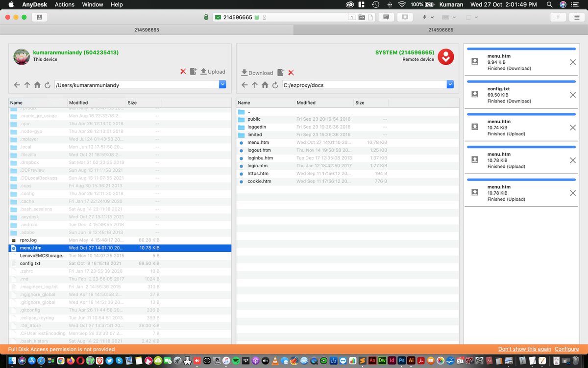588x368 pixels.
Task: Open the hamburger main menu
Action: [x=577, y=17]
